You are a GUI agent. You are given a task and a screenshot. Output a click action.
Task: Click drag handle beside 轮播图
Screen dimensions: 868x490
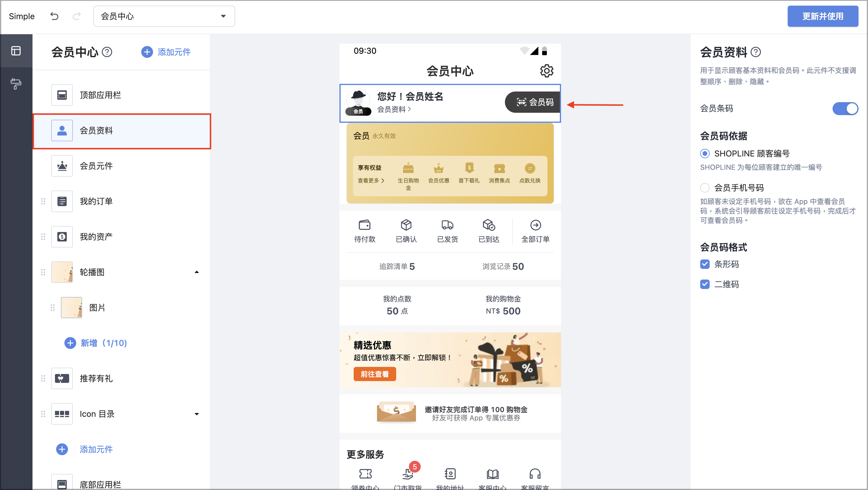[x=43, y=272]
